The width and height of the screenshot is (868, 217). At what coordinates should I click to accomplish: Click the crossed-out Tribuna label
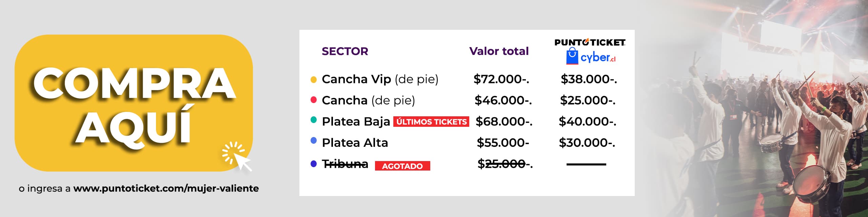[x=345, y=164]
